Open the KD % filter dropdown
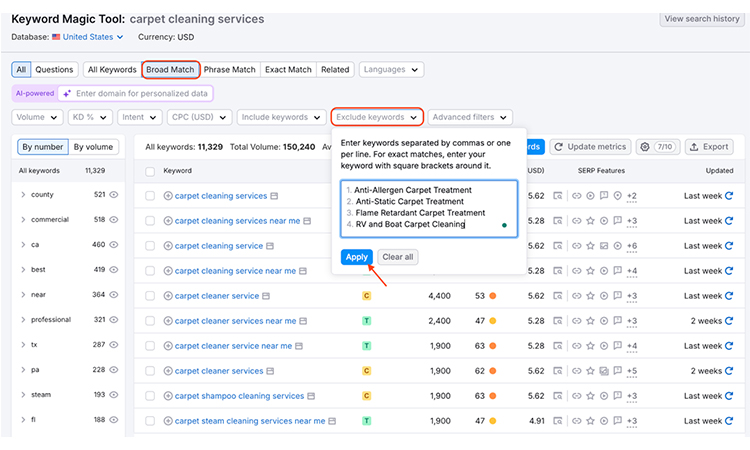Screen dimensions: 750x450 point(90,117)
